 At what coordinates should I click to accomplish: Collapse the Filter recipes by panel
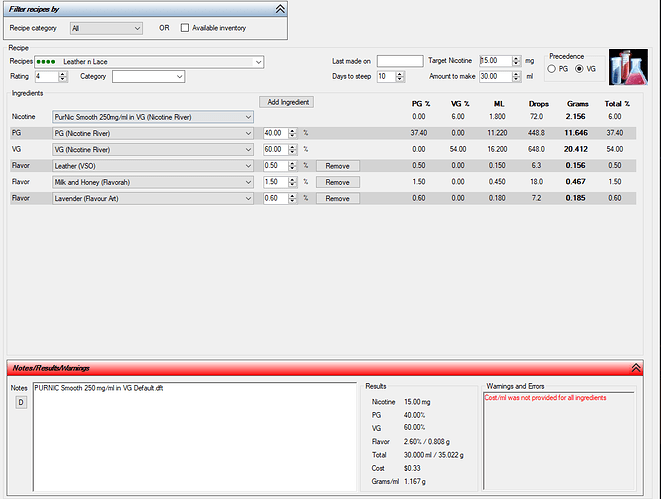coord(280,9)
